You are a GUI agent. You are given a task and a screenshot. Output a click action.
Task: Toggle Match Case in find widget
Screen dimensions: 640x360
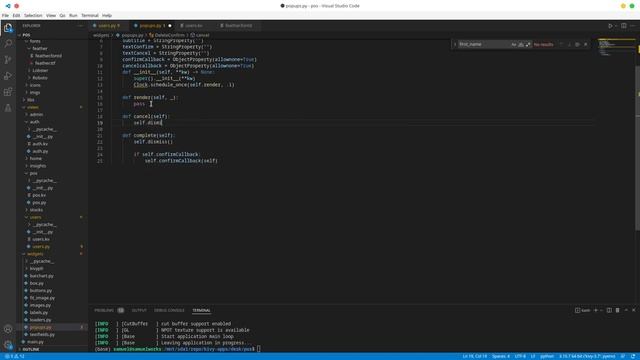[514, 44]
